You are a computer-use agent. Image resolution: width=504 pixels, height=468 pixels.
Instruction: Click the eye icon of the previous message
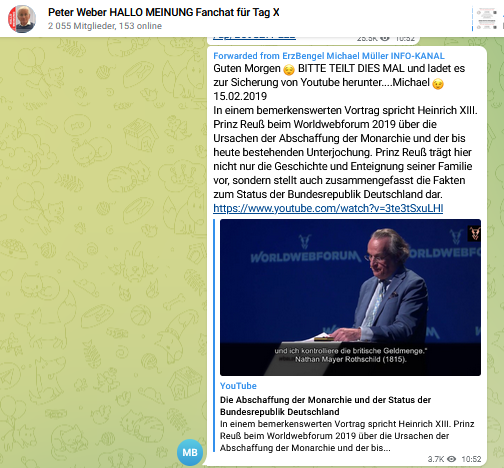coord(385,38)
